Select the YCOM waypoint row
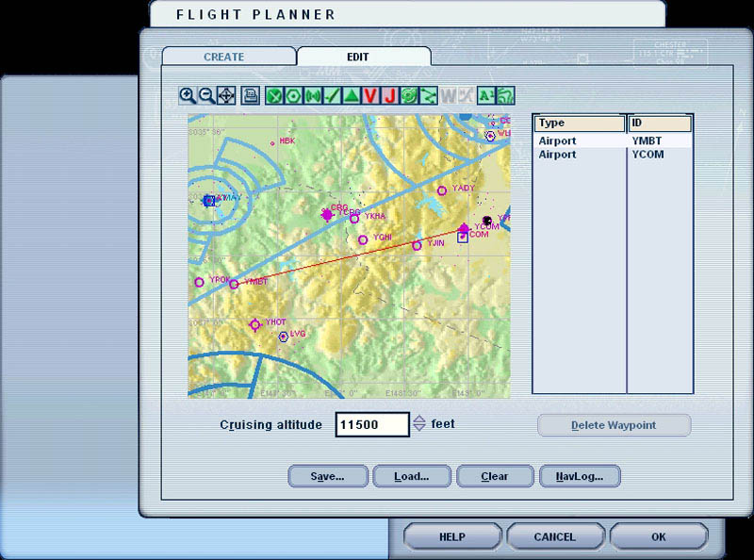The height and width of the screenshot is (560, 754). tap(614, 155)
